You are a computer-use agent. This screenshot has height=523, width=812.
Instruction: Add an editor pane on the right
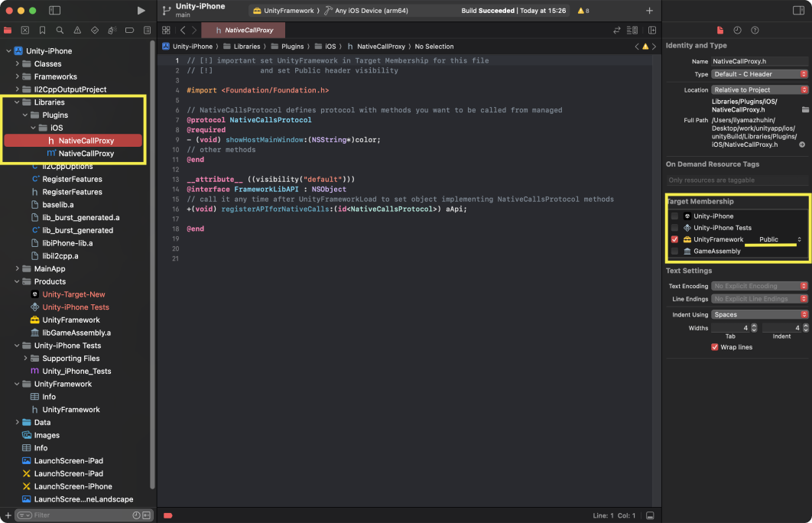click(x=652, y=31)
